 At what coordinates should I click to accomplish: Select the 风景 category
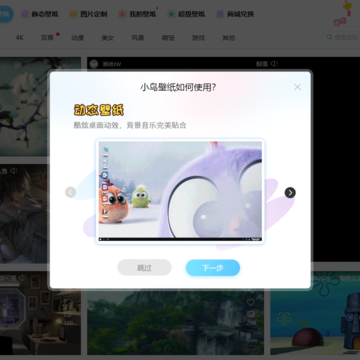click(138, 38)
